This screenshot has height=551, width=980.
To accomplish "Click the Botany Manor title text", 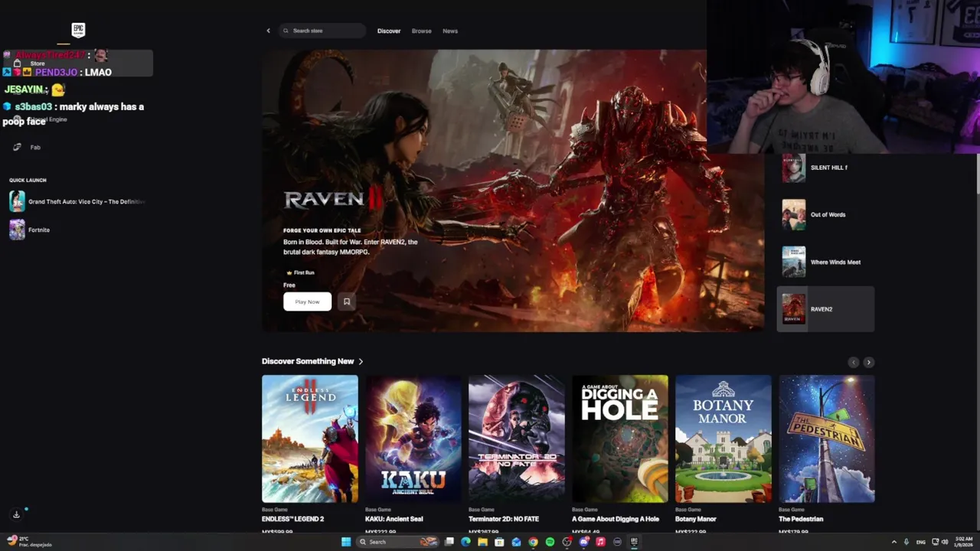I will (x=696, y=519).
